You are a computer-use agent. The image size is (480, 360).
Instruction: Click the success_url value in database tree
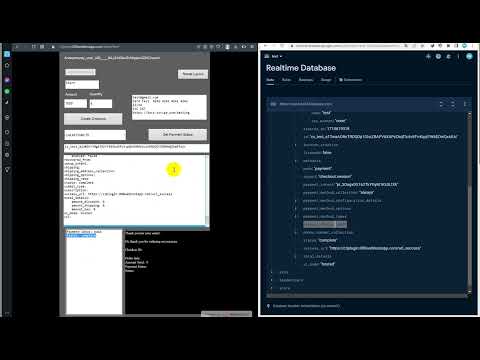click(x=375, y=248)
